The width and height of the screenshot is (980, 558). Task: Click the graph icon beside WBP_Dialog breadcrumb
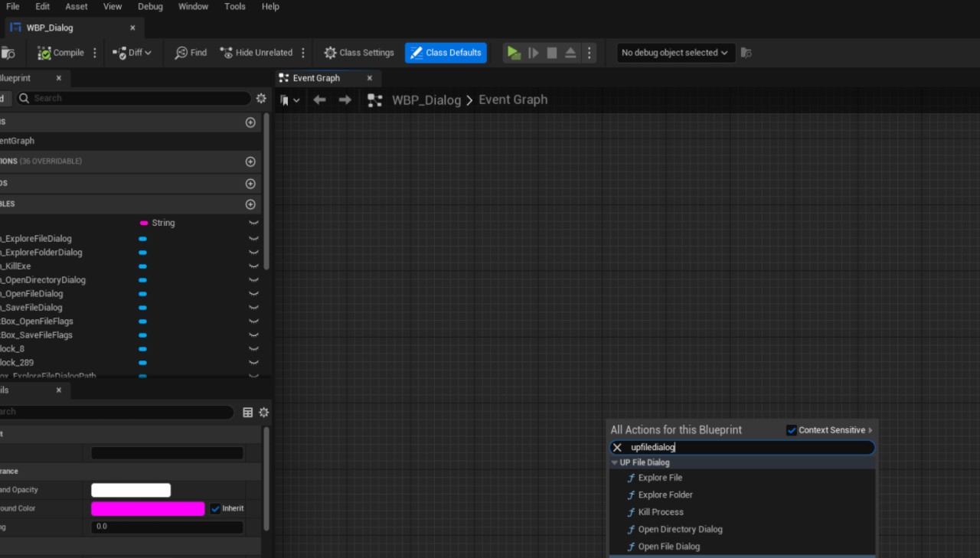pos(375,100)
